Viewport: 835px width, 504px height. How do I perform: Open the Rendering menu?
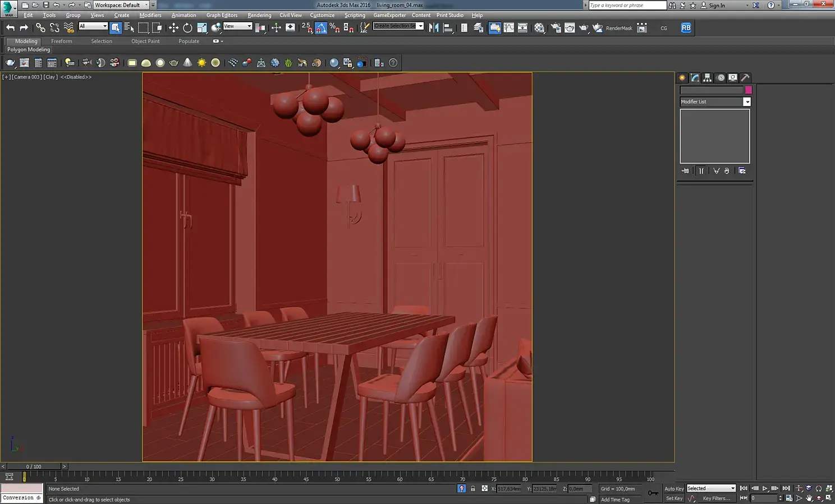(259, 15)
